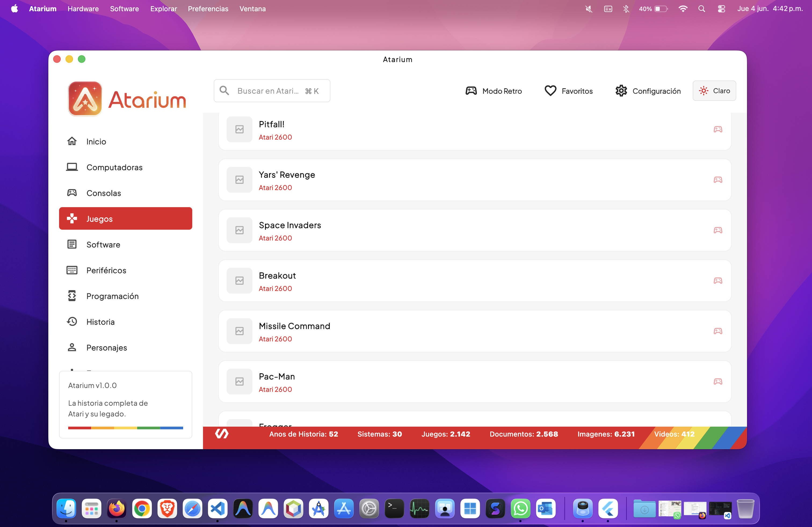Open the Software sidebar section
The height and width of the screenshot is (527, 812).
click(125, 244)
